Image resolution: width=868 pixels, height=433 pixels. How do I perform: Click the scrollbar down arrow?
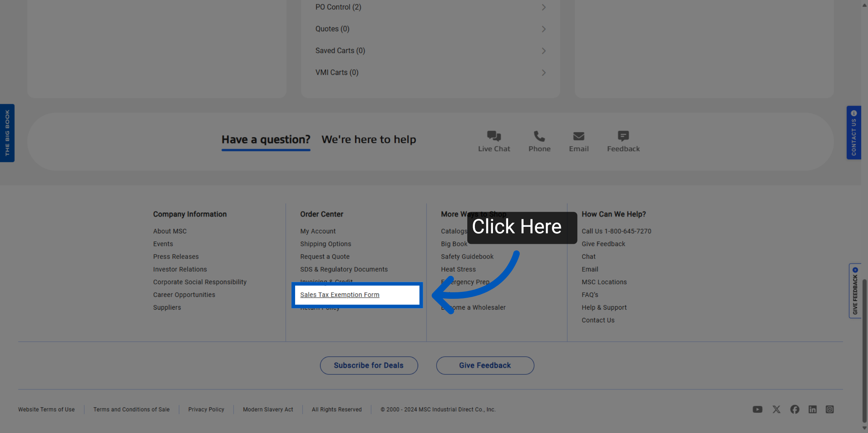tap(864, 428)
